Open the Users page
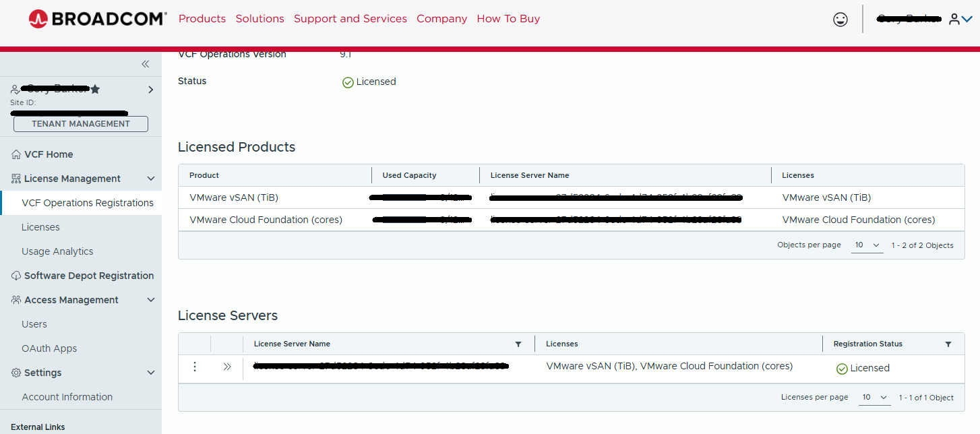980x434 pixels. coord(34,324)
